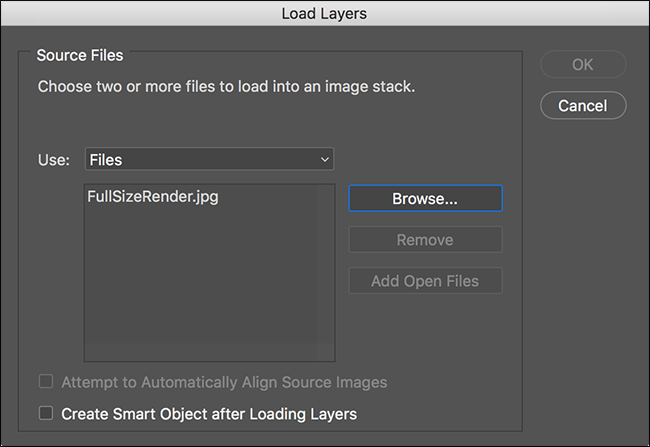Click the Source Files group heading
This screenshot has height=447, width=650.
pyautogui.click(x=79, y=56)
